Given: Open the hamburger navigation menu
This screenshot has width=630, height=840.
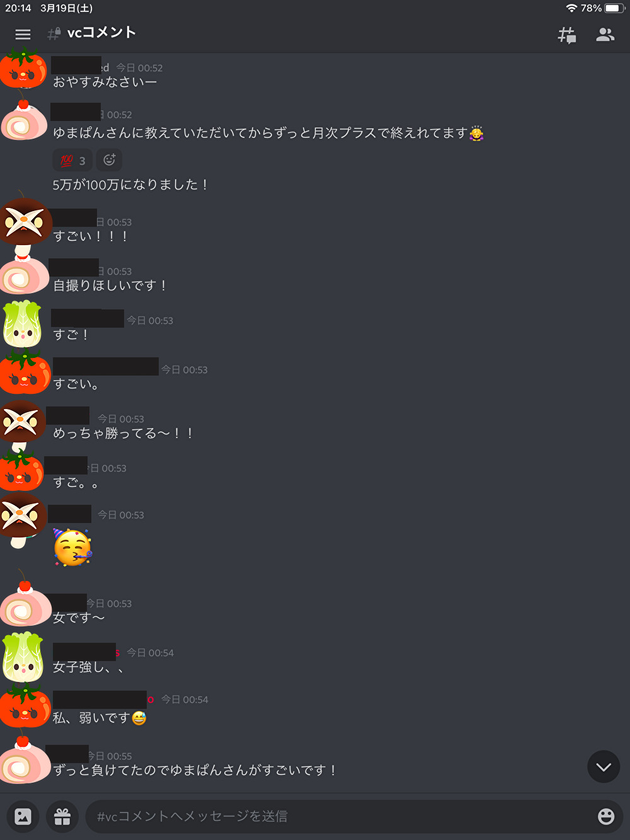Looking at the screenshot, I should [x=23, y=35].
